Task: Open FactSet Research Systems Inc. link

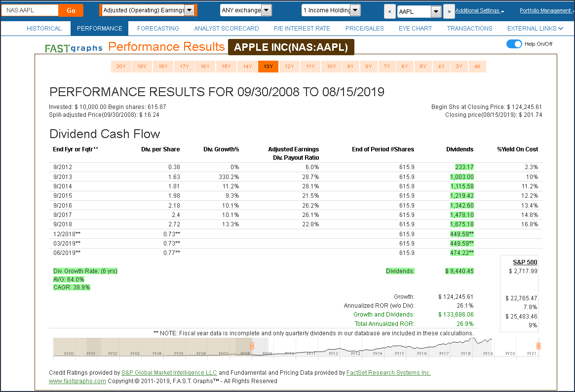Action: pyautogui.click(x=388, y=373)
